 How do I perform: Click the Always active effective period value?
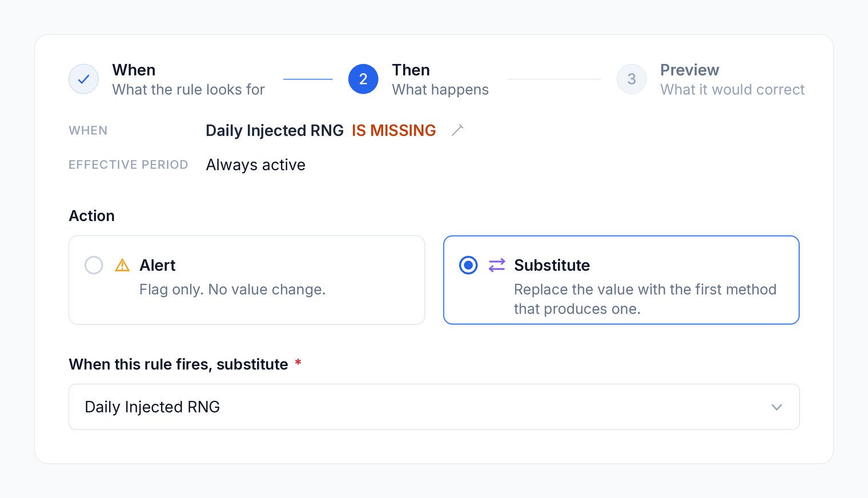point(255,165)
